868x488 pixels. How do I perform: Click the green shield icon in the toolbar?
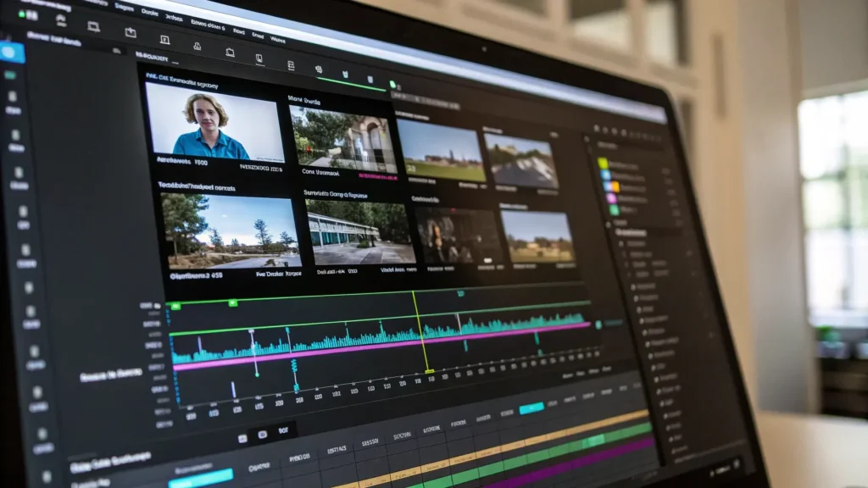[345, 75]
